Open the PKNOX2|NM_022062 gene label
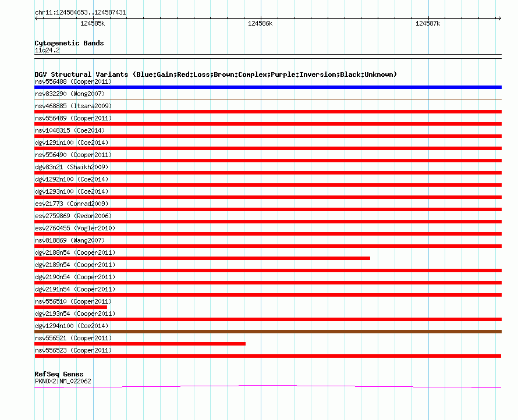 63,381
